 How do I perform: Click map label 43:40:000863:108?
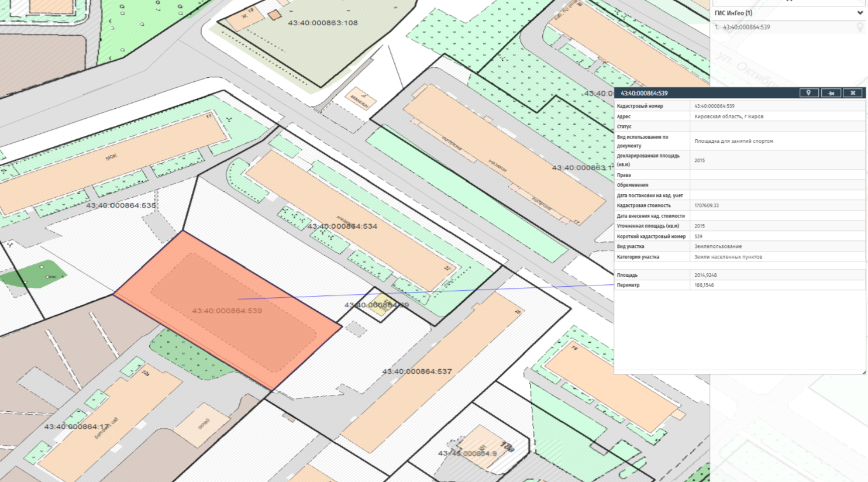tap(323, 23)
